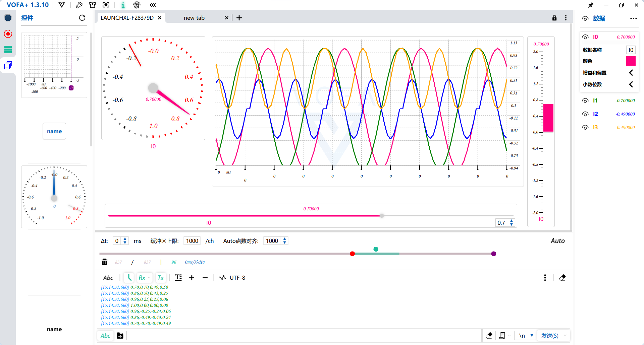Click the 发送(S) send button
The width and height of the screenshot is (644, 345).
click(549, 336)
